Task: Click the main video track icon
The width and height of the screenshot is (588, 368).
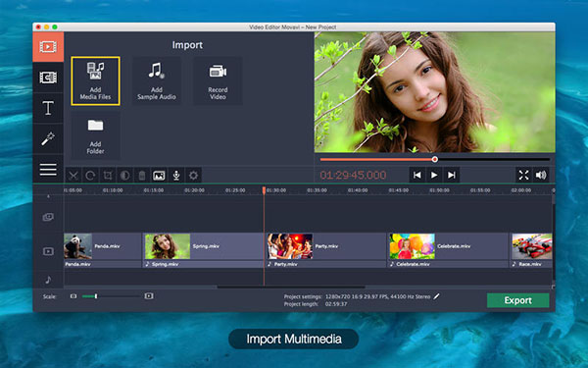Action: point(48,251)
